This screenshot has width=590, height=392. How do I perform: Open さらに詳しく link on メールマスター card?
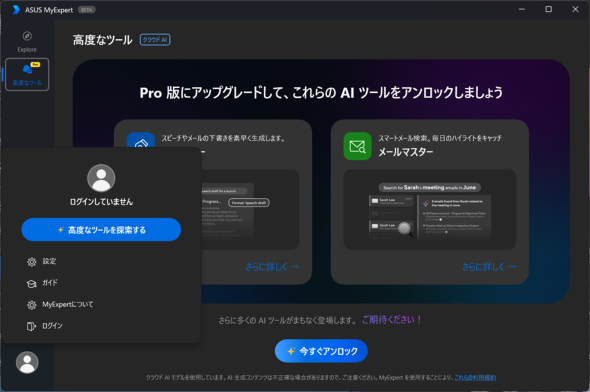(x=489, y=267)
